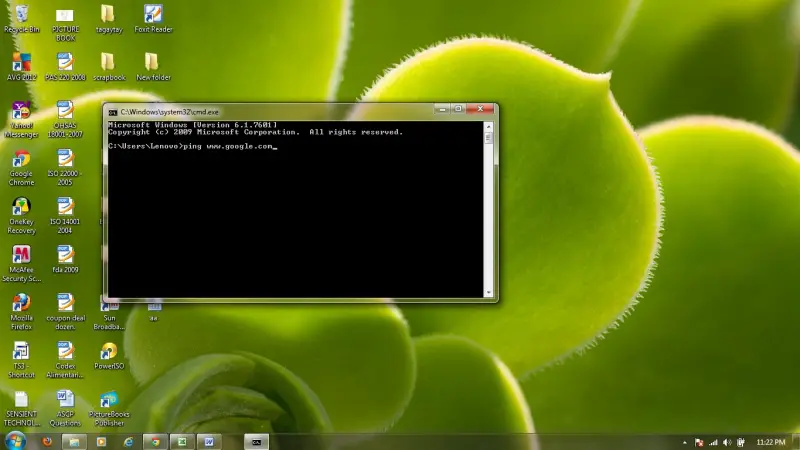Image resolution: width=800 pixels, height=450 pixels.
Task: Select the scrapbook folder icon
Action: 109,67
